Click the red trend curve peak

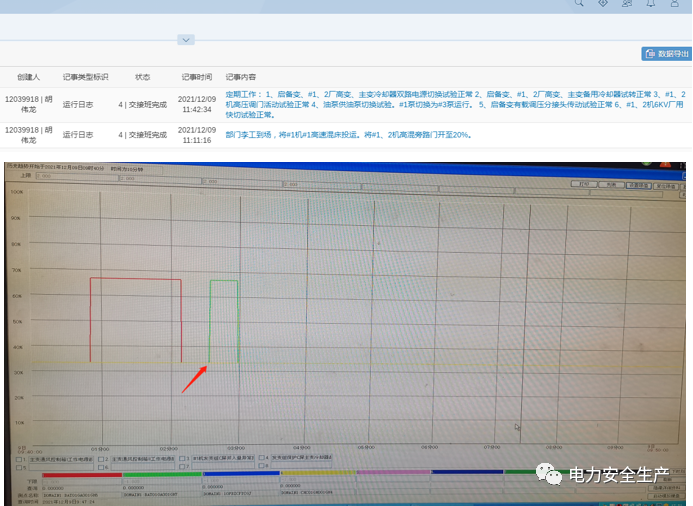135,279
